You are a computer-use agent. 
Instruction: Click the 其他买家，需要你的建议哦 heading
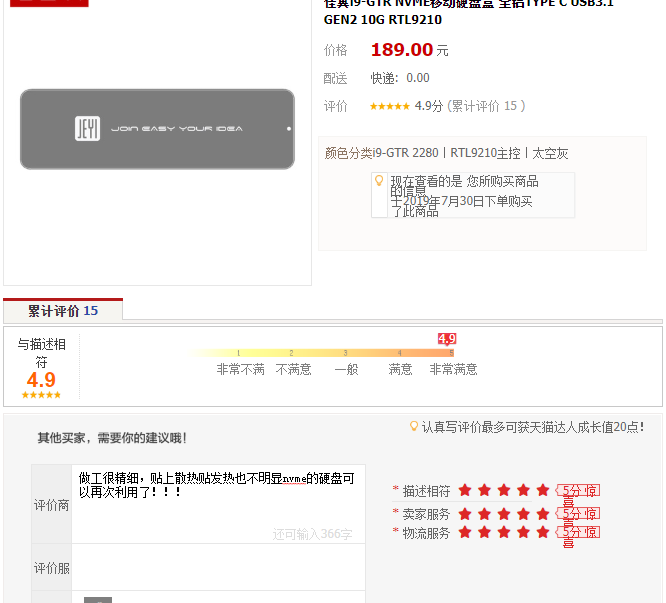[112, 437]
